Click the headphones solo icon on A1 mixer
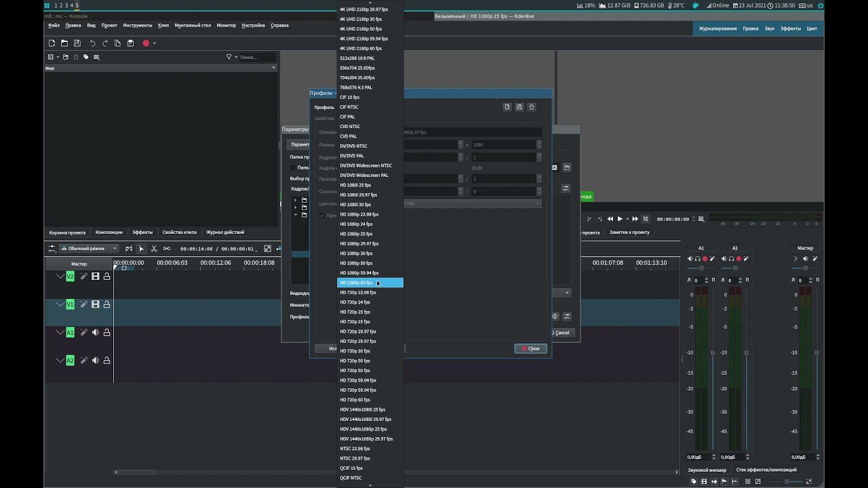Viewport: 868px width, 488px height. click(x=697, y=259)
